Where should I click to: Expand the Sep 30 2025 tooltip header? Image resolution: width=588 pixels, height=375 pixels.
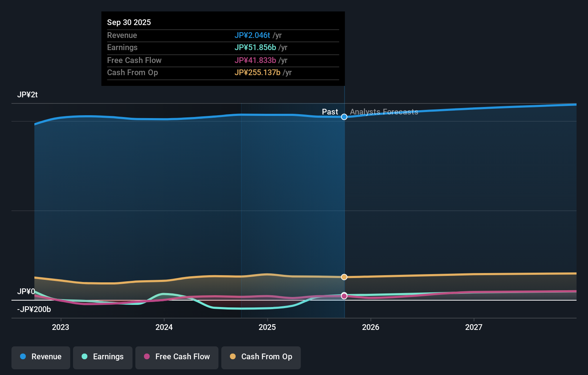click(129, 22)
